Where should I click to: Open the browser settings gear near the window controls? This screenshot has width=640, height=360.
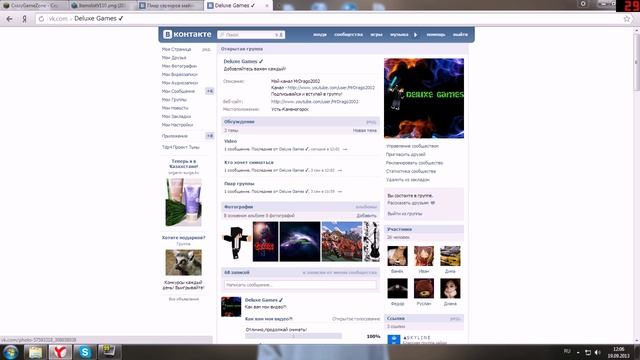[x=583, y=4]
